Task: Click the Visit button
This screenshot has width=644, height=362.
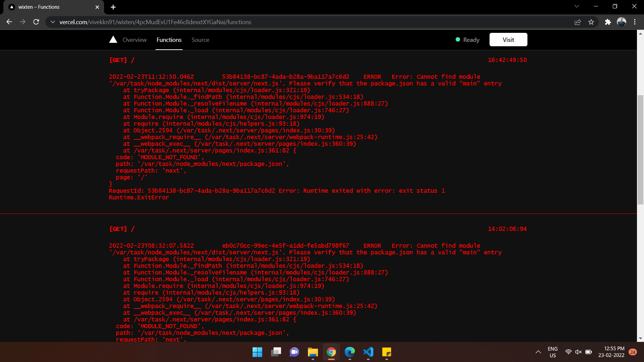Action: 508,40
